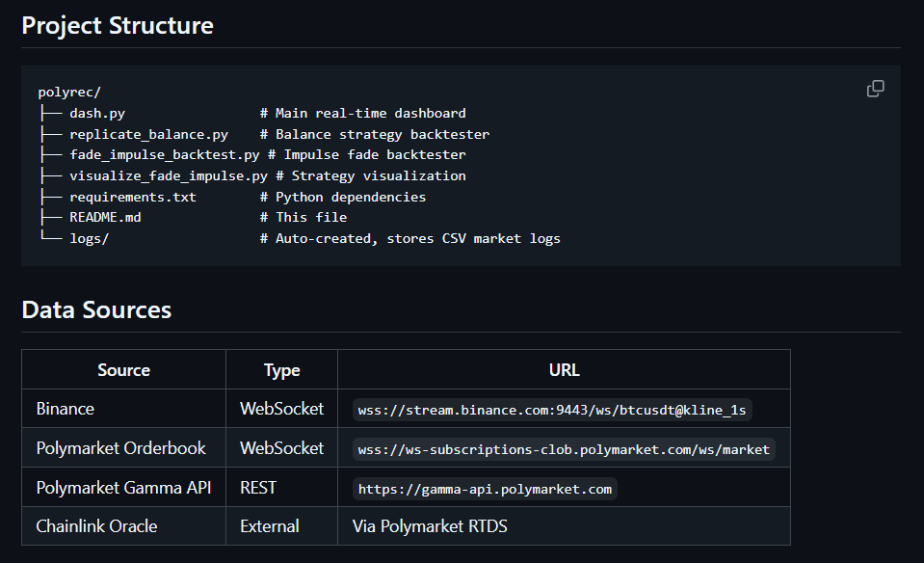Click the Binance WebSocket stream URL
This screenshot has width=924, height=563.
(x=551, y=410)
